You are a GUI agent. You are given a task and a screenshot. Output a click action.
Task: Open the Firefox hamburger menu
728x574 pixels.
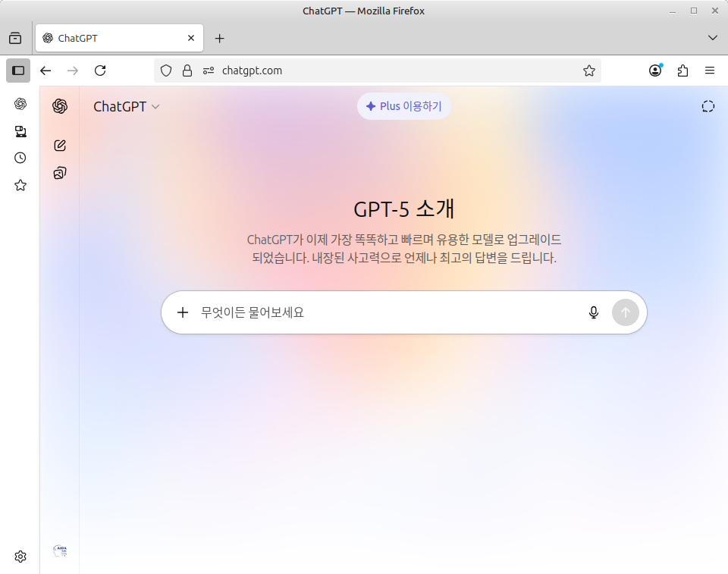[x=710, y=71]
